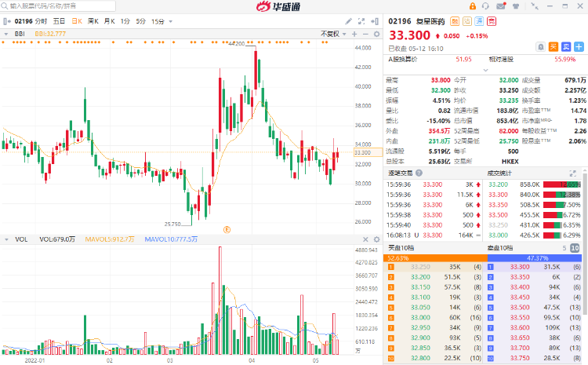Click ask level 10 price 33.750

[x=520, y=358]
